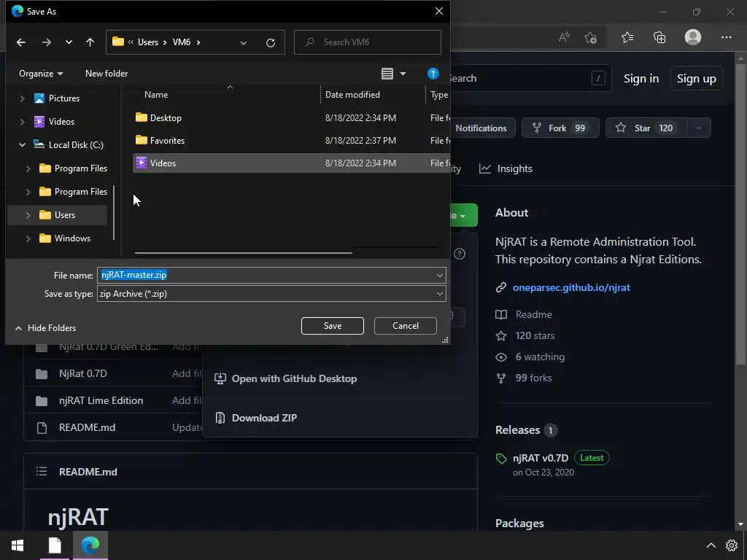The image size is (747, 560).
Task: Open recent locations dropdown arrow
Action: (69, 42)
